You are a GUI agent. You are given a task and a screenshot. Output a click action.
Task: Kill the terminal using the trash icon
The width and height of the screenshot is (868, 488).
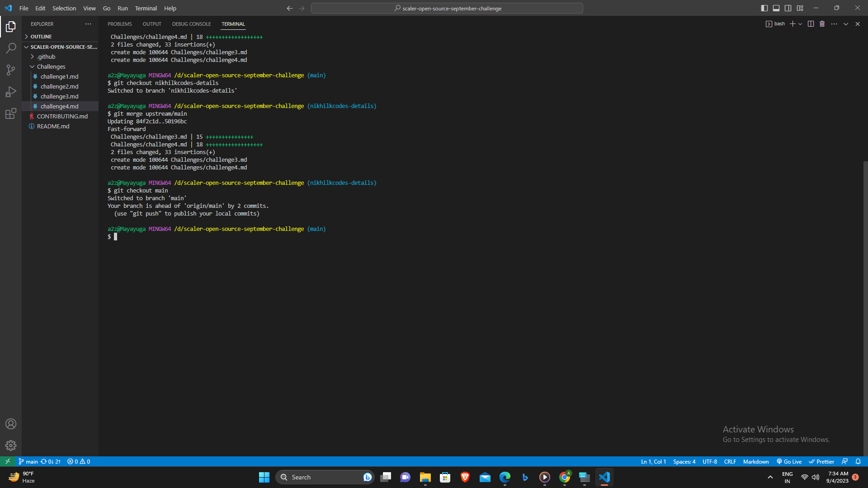point(822,23)
